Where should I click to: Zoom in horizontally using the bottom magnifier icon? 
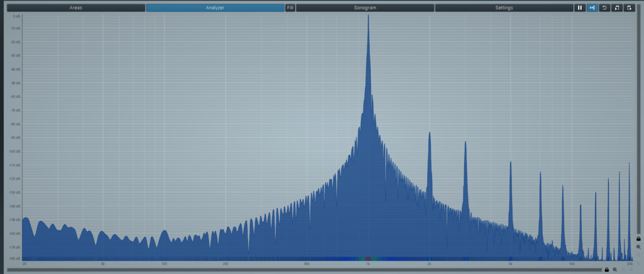tap(615, 270)
